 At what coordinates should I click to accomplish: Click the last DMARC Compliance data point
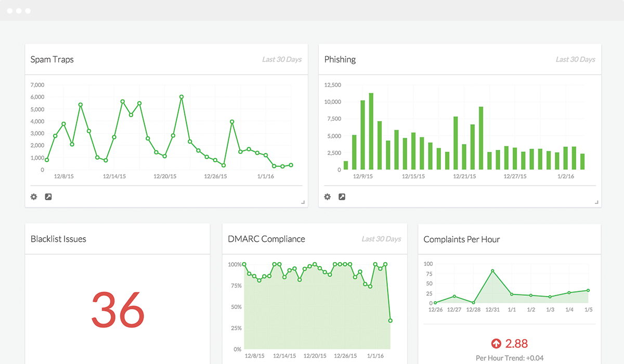pyautogui.click(x=390, y=321)
